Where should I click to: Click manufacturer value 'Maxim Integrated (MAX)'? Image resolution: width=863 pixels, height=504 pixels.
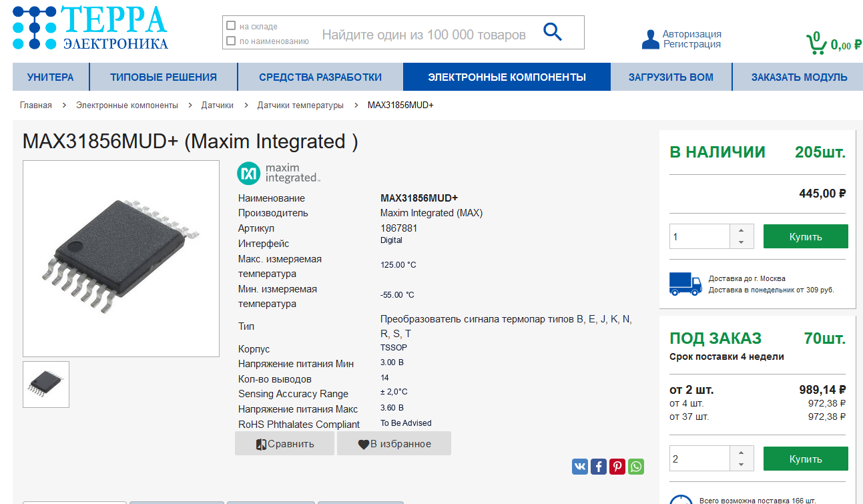tap(431, 213)
